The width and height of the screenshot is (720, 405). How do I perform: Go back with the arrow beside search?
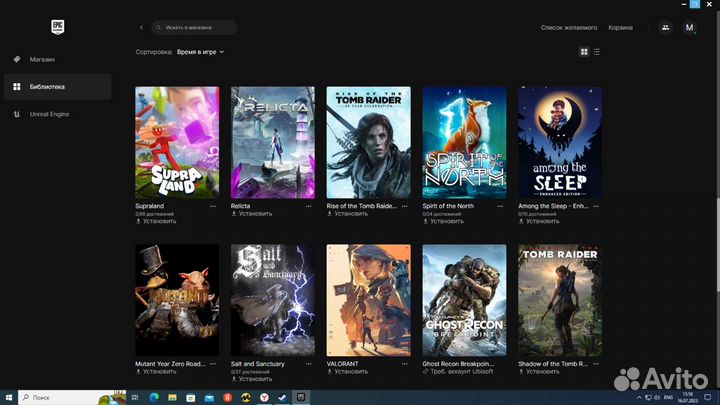click(x=141, y=28)
